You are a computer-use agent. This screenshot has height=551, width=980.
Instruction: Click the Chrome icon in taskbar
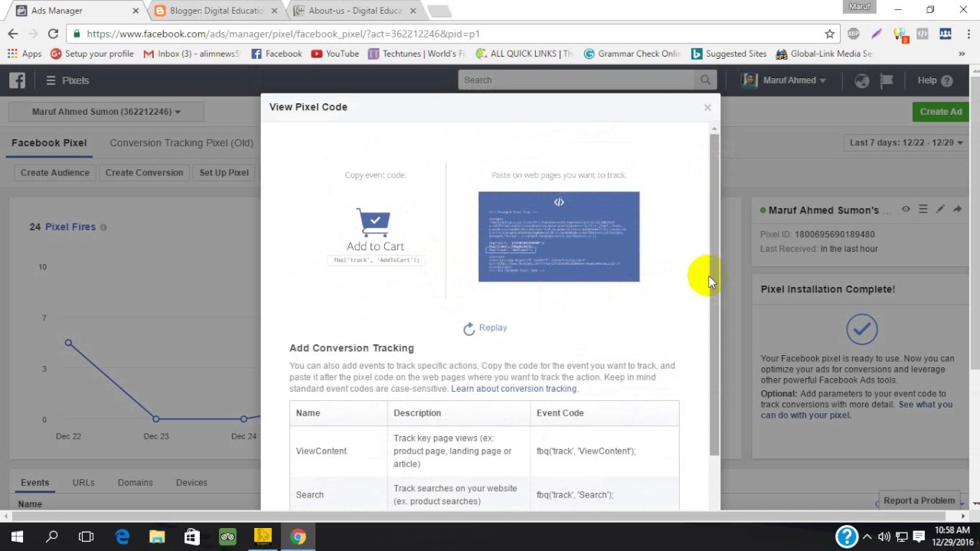point(298,536)
